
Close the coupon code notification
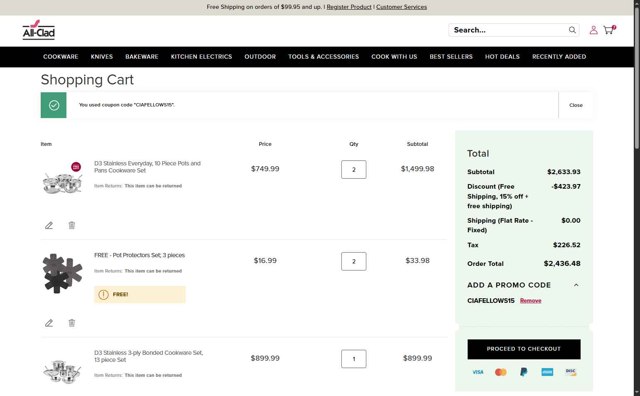click(576, 105)
